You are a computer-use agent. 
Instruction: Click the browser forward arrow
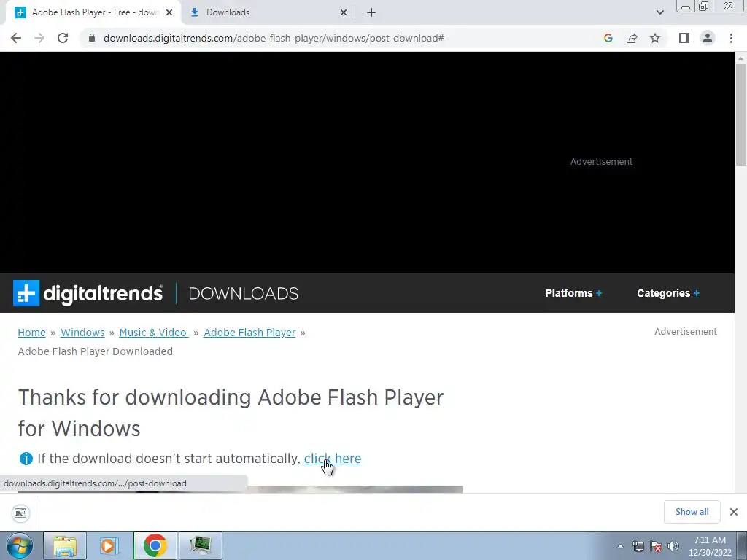[39, 38]
